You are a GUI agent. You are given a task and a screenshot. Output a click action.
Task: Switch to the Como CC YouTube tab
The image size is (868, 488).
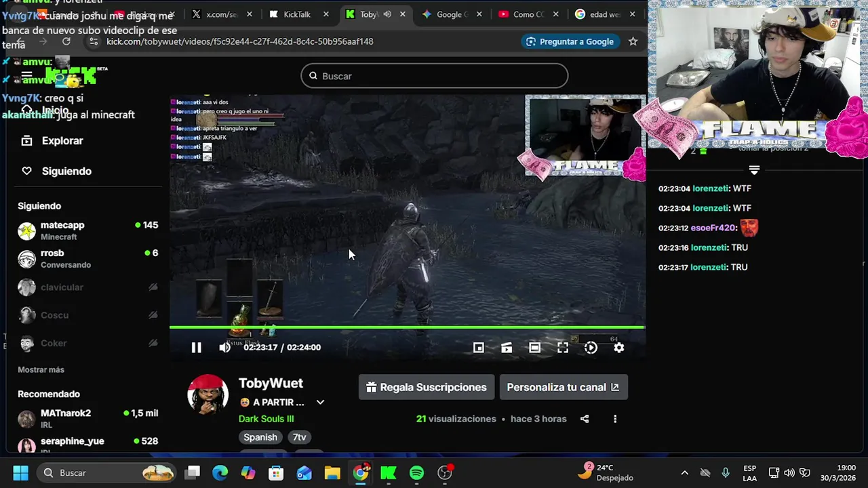(528, 14)
